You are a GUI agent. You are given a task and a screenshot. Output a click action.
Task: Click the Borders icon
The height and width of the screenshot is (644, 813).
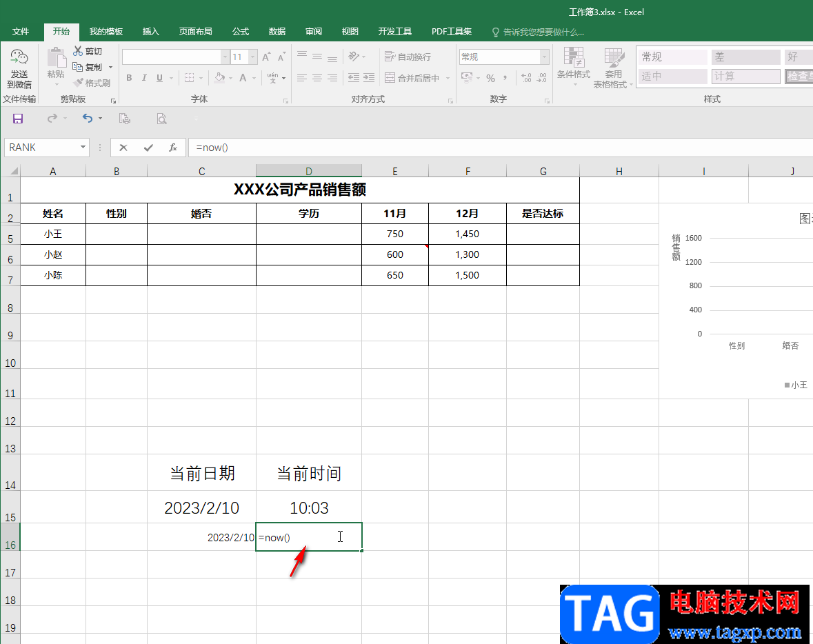(189, 78)
